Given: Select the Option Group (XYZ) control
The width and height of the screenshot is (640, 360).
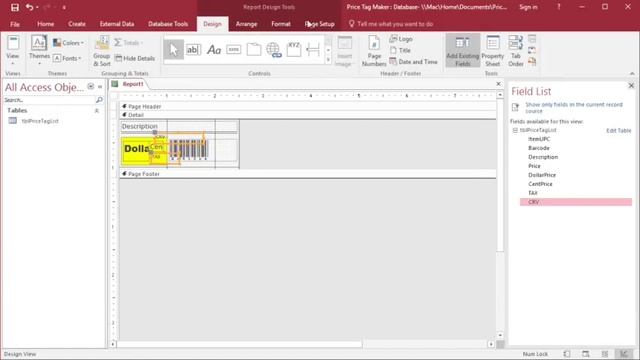Looking at the screenshot, I should (x=294, y=50).
